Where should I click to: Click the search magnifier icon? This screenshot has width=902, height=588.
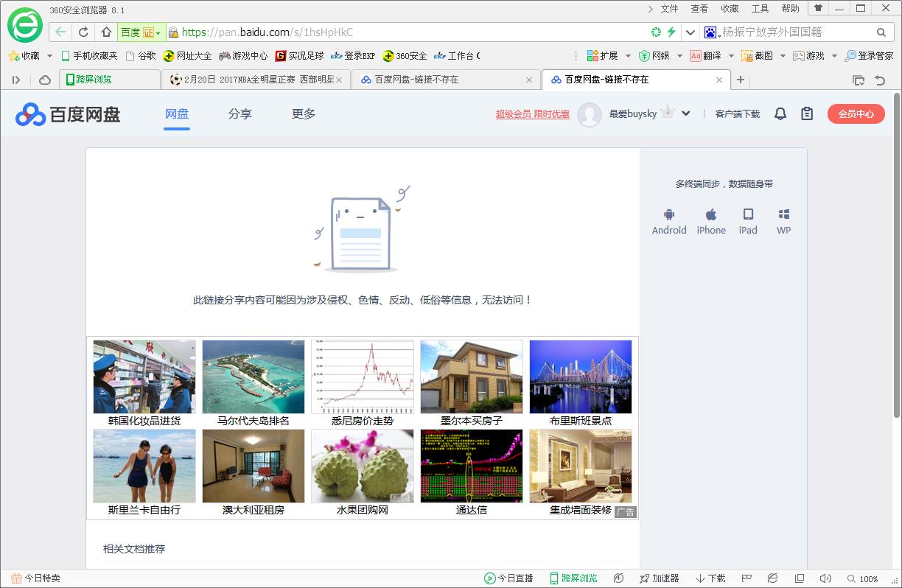tap(881, 32)
